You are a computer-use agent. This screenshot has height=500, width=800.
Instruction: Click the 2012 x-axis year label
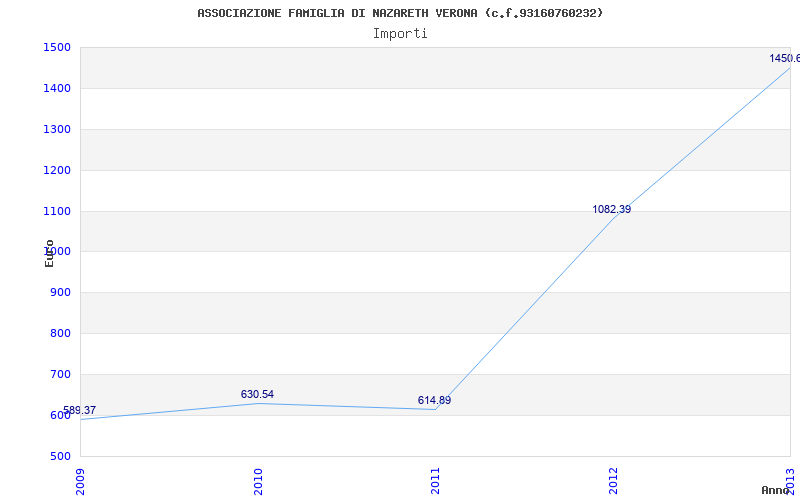pyautogui.click(x=613, y=481)
